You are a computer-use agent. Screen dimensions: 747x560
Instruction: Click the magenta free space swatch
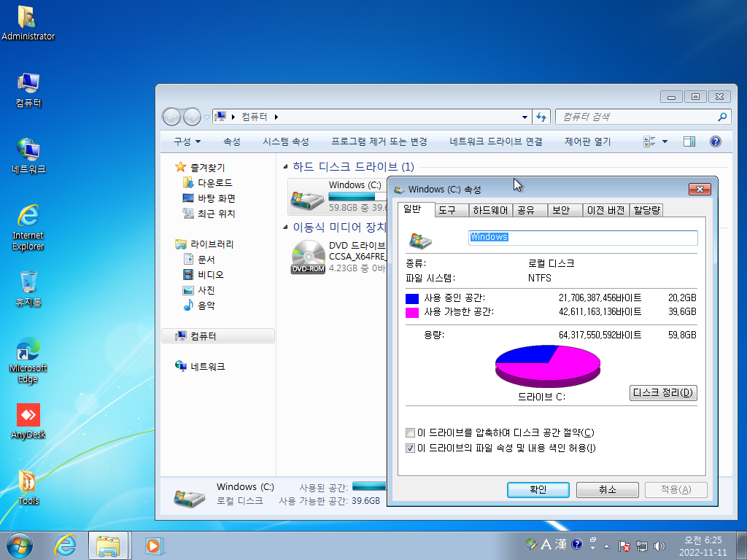[x=412, y=313]
